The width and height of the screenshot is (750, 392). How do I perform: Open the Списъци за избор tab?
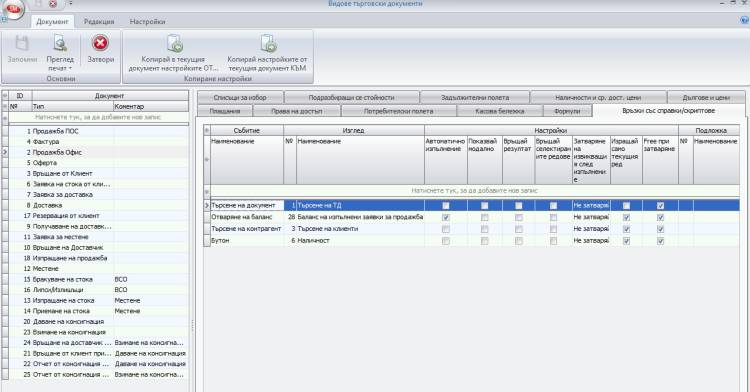point(240,98)
